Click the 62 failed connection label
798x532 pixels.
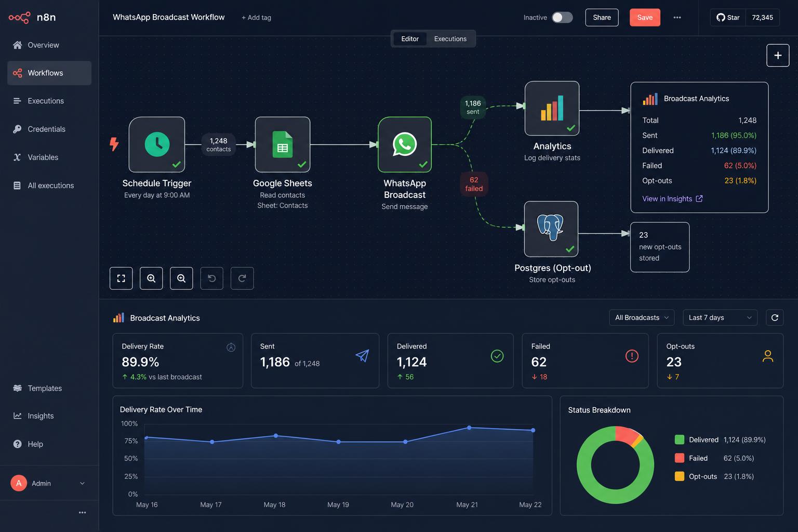[x=474, y=184]
